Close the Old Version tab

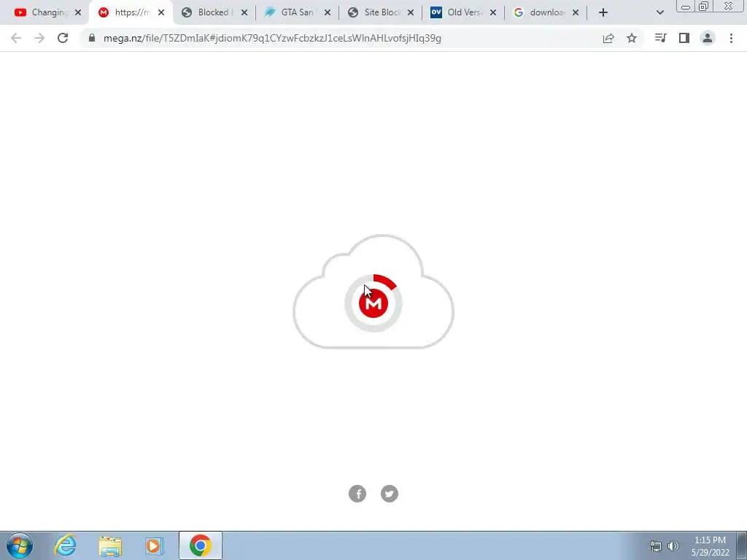(493, 12)
